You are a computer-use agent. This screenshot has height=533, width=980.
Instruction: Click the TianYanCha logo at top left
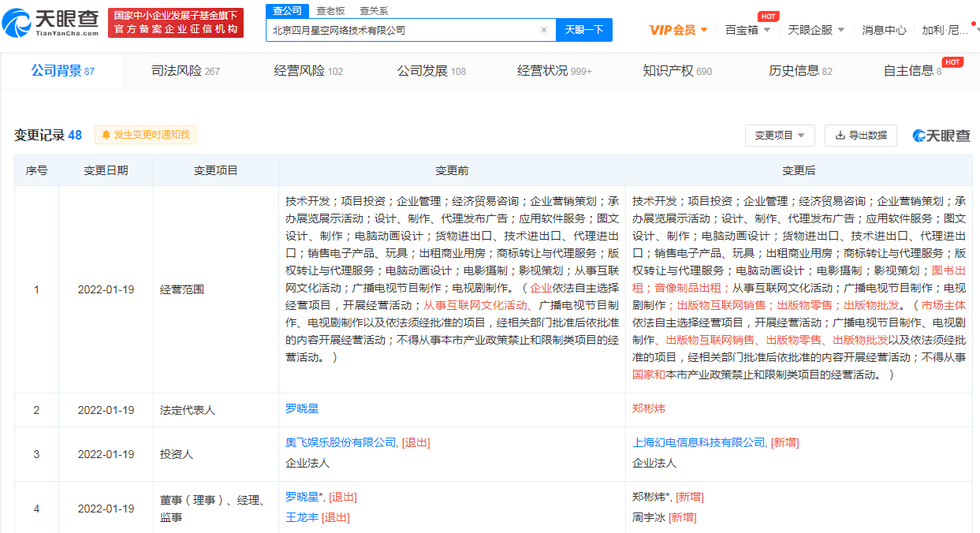(52, 24)
